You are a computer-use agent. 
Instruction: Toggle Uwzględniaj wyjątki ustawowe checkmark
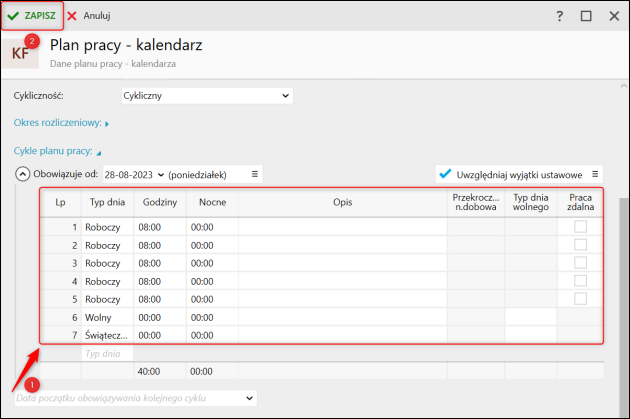[445, 174]
